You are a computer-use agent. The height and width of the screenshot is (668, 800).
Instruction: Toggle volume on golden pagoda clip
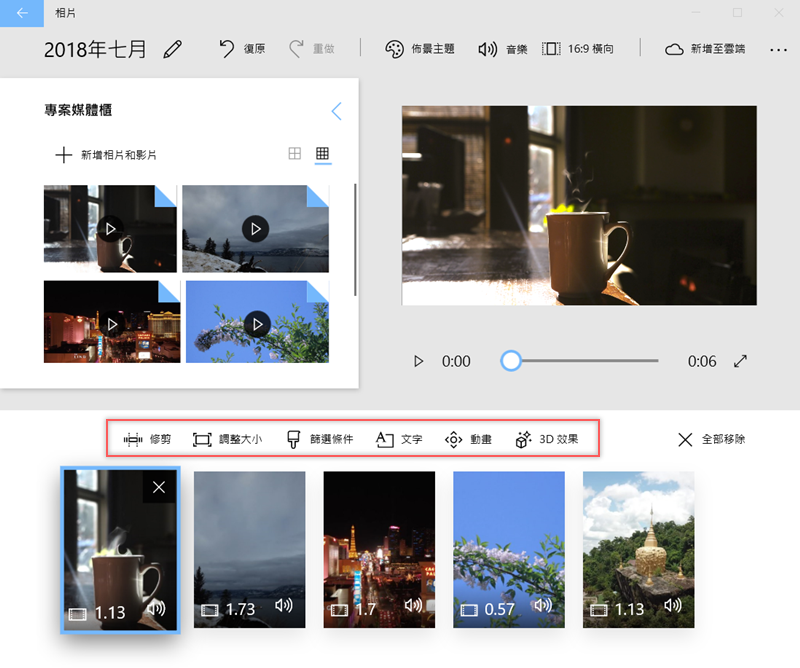point(672,606)
